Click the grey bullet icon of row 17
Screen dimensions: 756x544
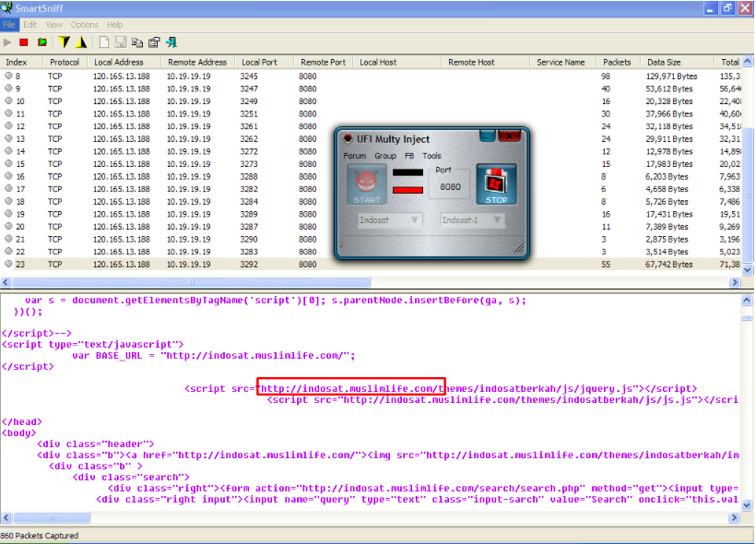pyautogui.click(x=8, y=189)
